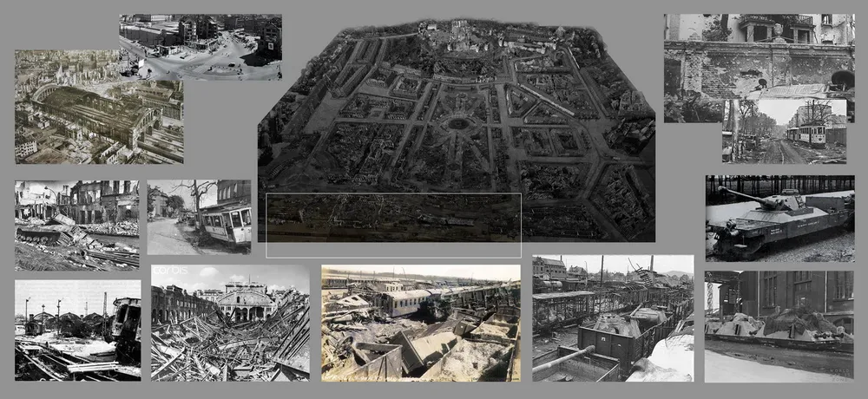Select the wrecked railyard with signal masts photo
The image size is (868, 399).
[x=78, y=330]
